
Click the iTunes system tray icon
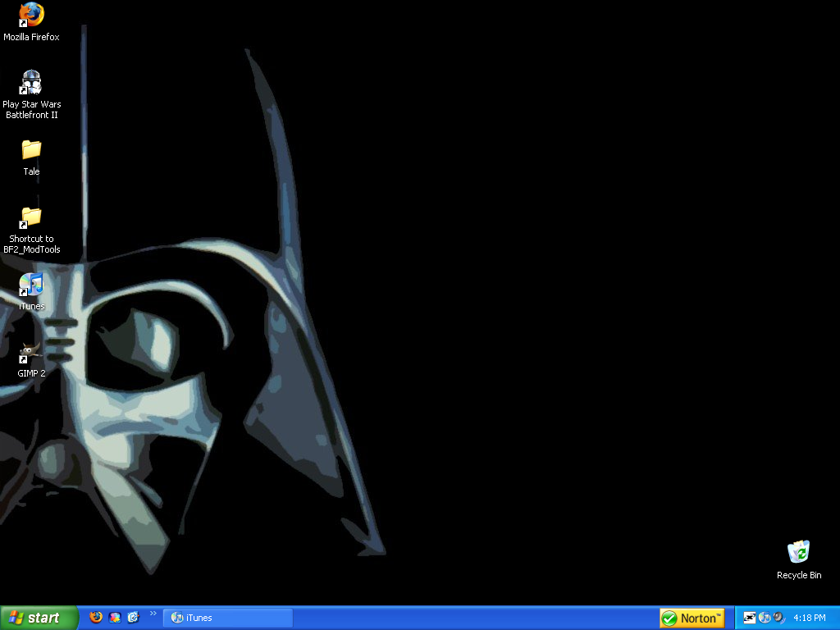(765, 618)
